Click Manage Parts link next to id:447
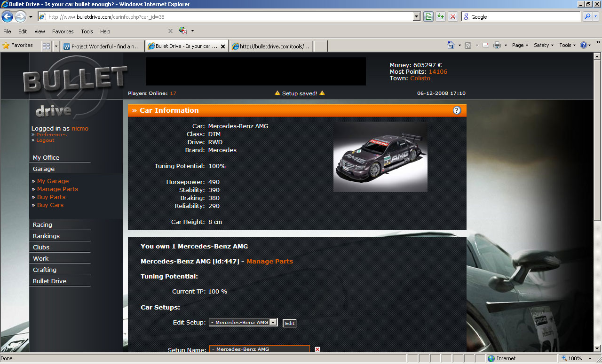 coord(269,261)
